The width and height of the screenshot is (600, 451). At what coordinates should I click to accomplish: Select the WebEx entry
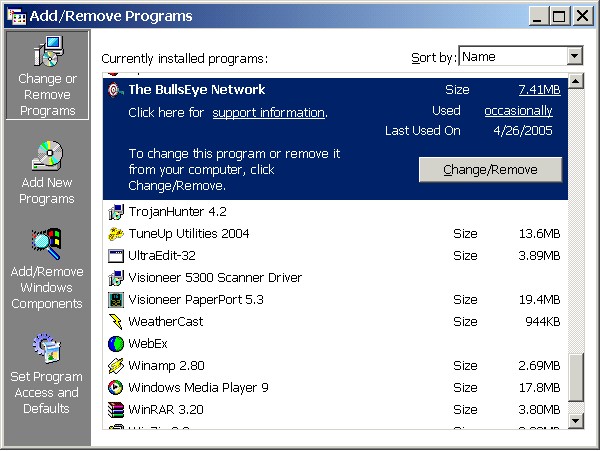[335, 344]
